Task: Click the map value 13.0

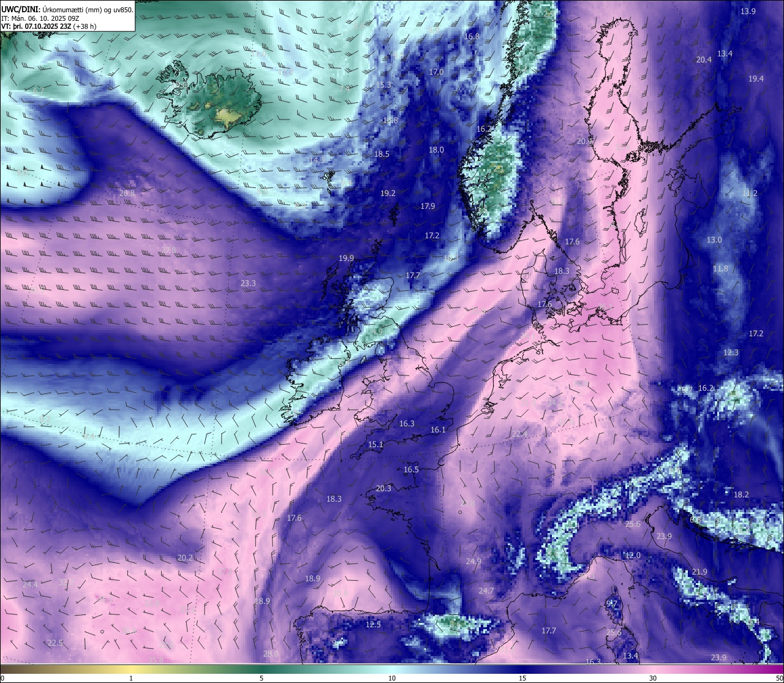Action: [x=714, y=240]
